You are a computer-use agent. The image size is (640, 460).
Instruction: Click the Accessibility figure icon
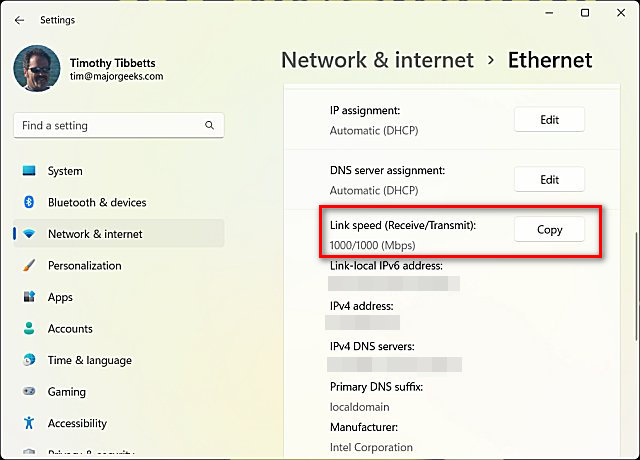29,423
